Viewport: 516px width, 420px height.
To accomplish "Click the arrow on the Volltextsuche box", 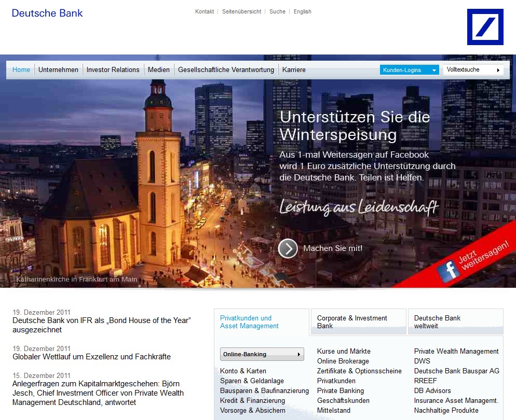I will [x=498, y=70].
